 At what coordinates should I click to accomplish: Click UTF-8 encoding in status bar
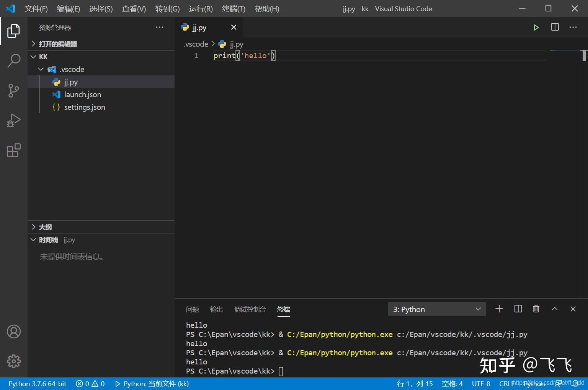coord(481,383)
